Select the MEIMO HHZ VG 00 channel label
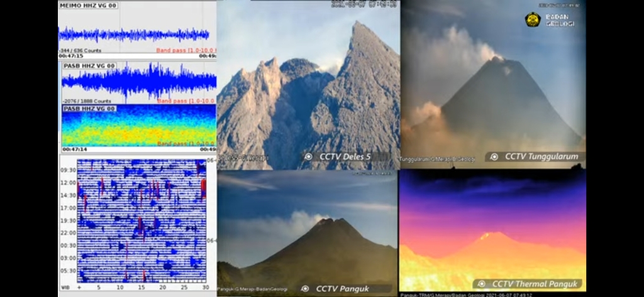The width and height of the screenshot is (644, 297). coord(88,6)
